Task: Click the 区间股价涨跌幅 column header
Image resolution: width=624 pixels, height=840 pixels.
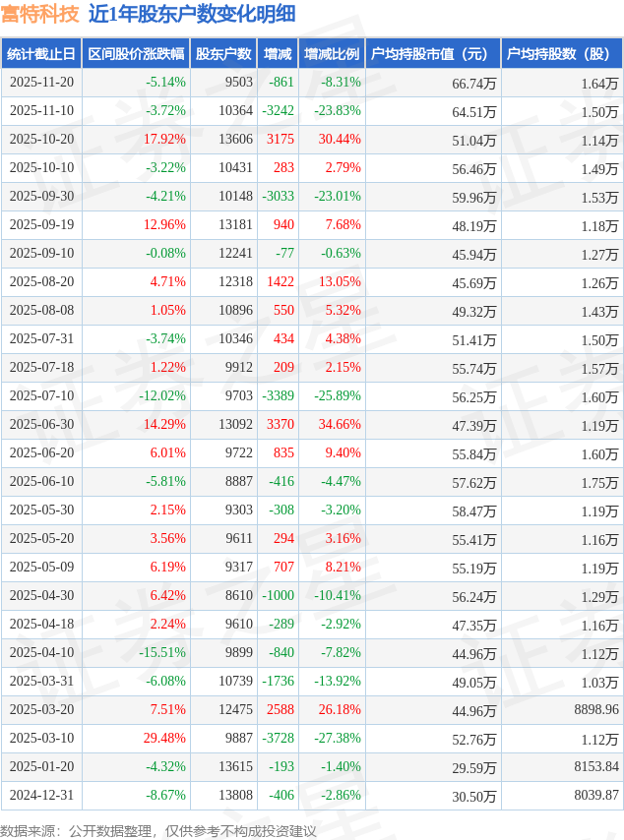Action: coord(135,54)
